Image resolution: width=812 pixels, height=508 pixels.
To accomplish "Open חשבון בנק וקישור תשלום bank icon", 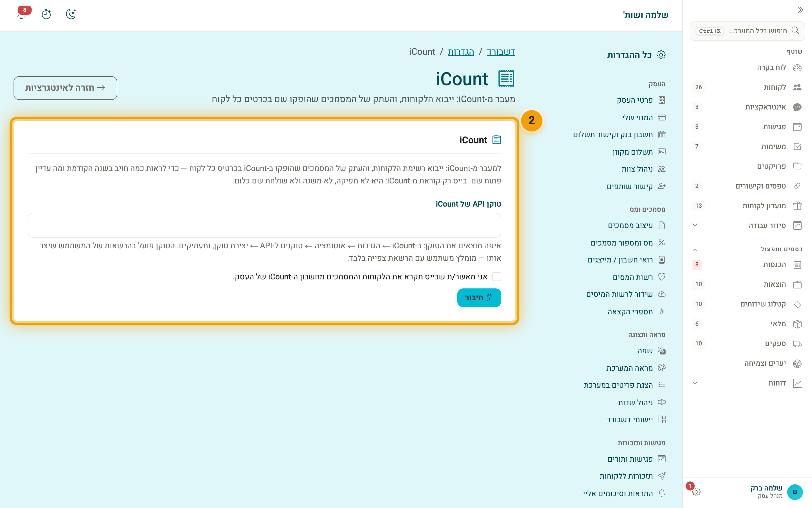I will point(661,135).
